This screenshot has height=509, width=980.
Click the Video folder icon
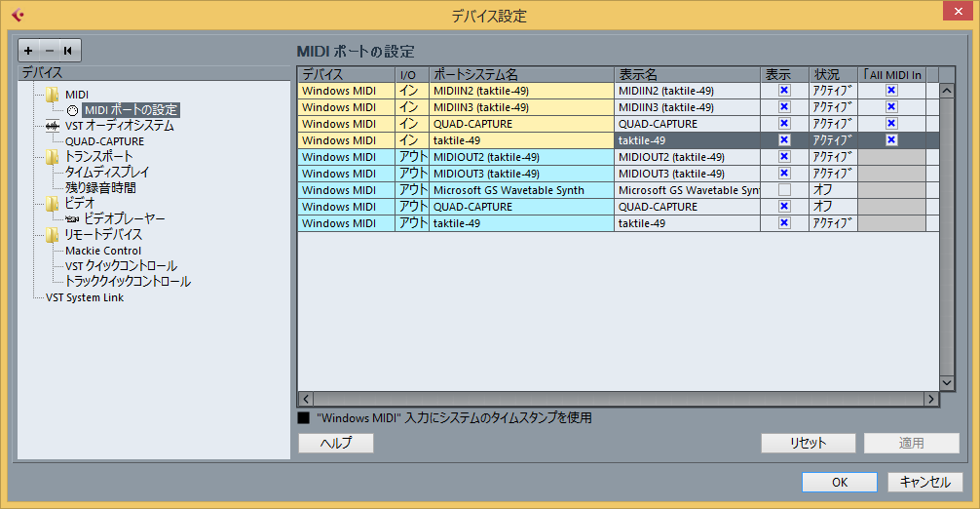[x=53, y=203]
